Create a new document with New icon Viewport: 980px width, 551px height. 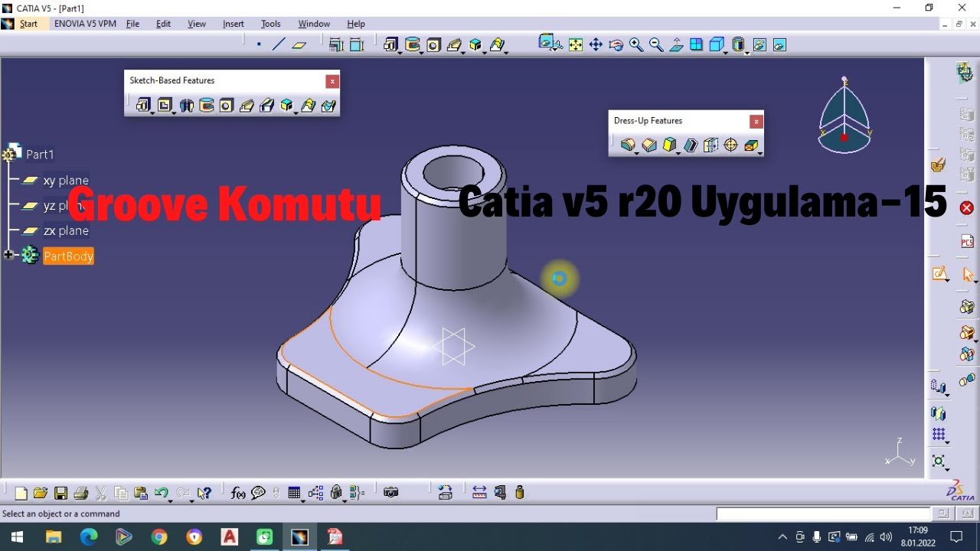pyautogui.click(x=21, y=493)
